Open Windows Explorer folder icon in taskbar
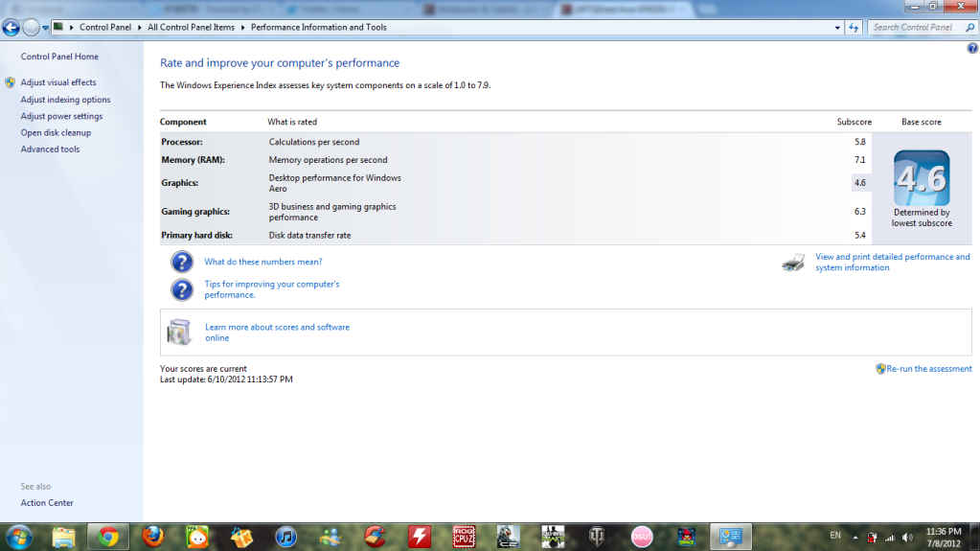The height and width of the screenshot is (551, 980). coord(64,537)
